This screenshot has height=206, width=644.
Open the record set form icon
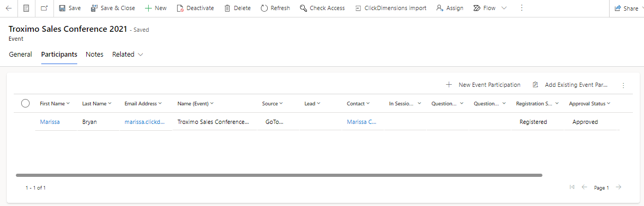[26, 8]
